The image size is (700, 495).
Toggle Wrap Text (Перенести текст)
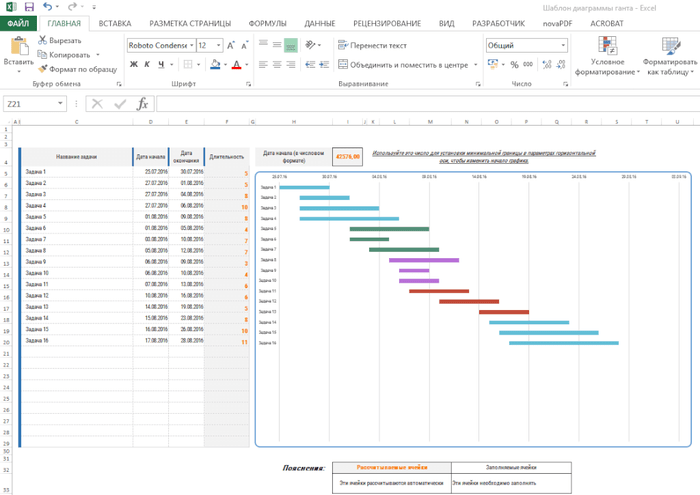click(372, 45)
